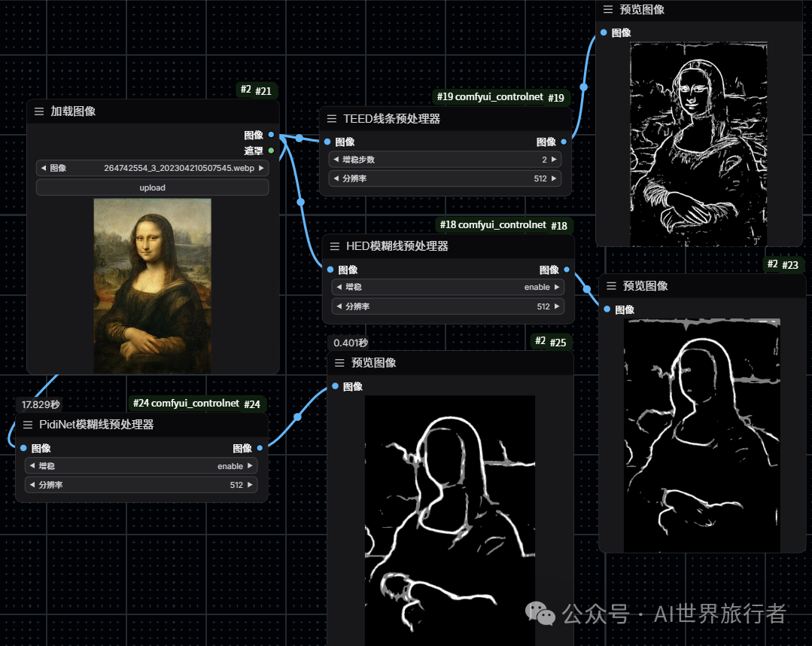Click TEED node 图像 output port
The image size is (812, 646).
coord(564,142)
